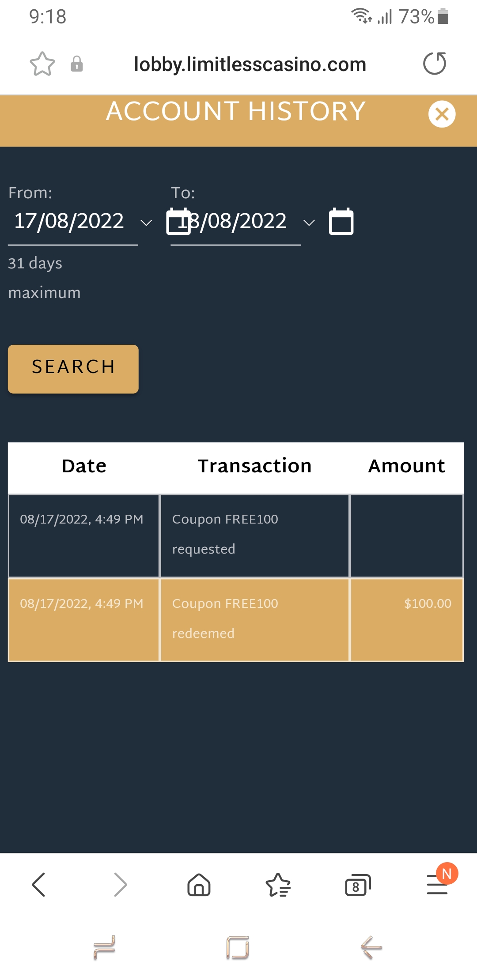Expand the From date dropdown chevron

point(146,222)
